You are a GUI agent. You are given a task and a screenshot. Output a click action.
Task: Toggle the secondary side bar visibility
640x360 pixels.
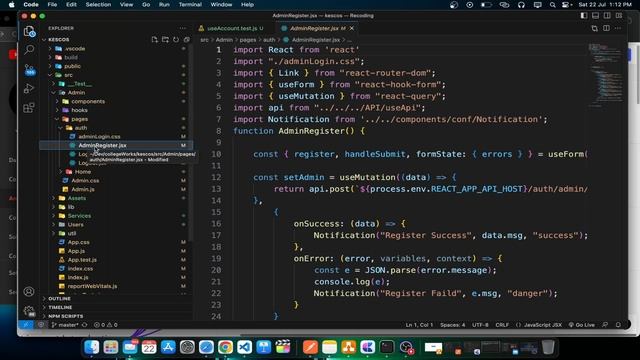[607, 16]
